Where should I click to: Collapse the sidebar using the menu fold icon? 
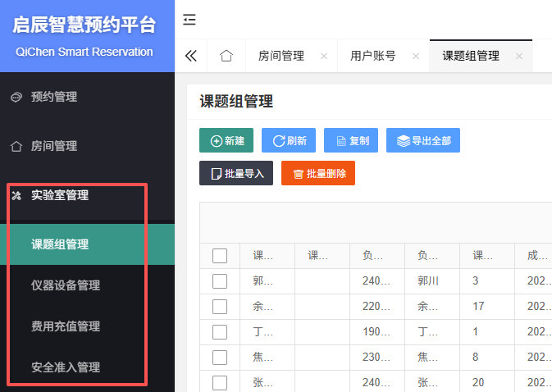189,19
